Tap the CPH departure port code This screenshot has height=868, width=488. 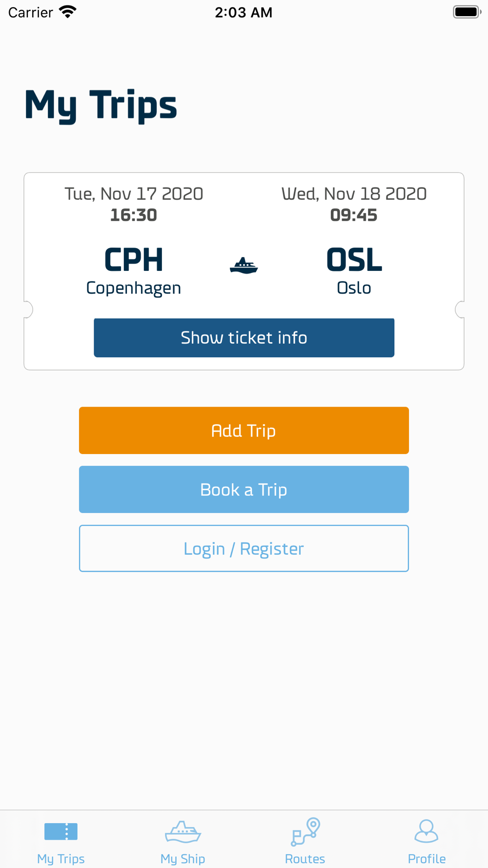click(134, 260)
